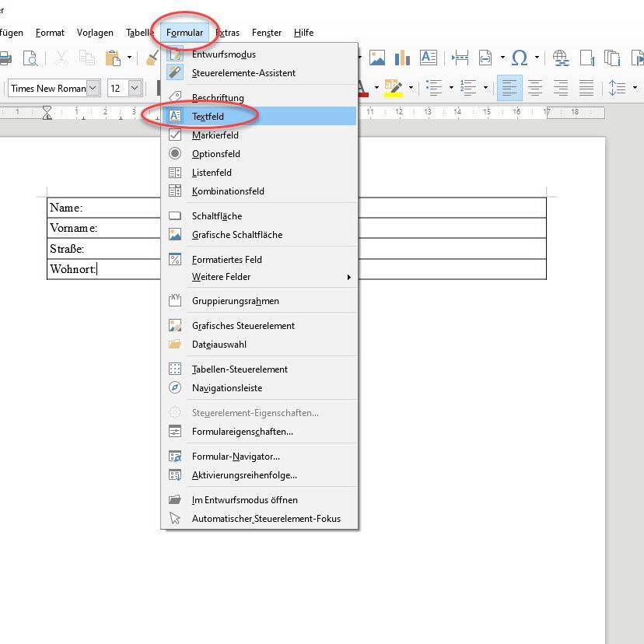Expand the Weitere Felder submenu
This screenshot has height=644, width=644.
pyautogui.click(x=259, y=277)
